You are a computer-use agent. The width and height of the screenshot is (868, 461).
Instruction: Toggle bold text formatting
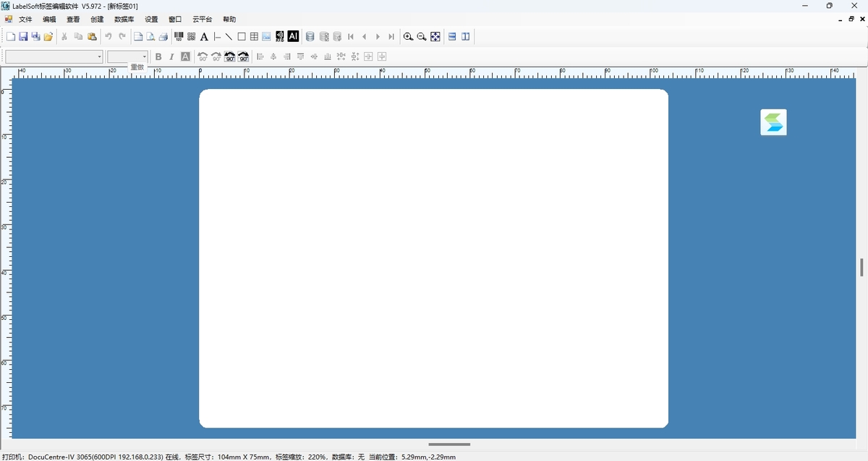158,56
